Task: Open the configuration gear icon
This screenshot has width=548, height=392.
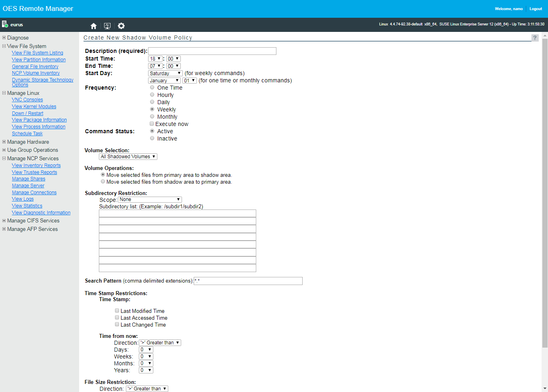Action: (x=121, y=26)
